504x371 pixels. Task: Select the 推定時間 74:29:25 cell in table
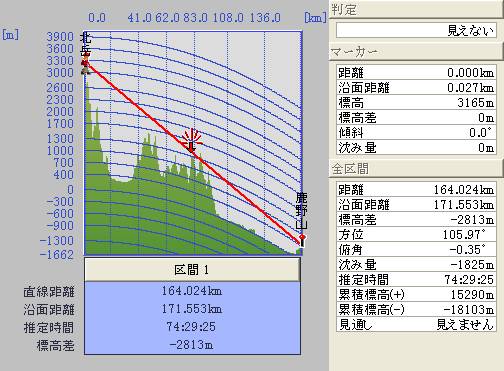coord(192,327)
